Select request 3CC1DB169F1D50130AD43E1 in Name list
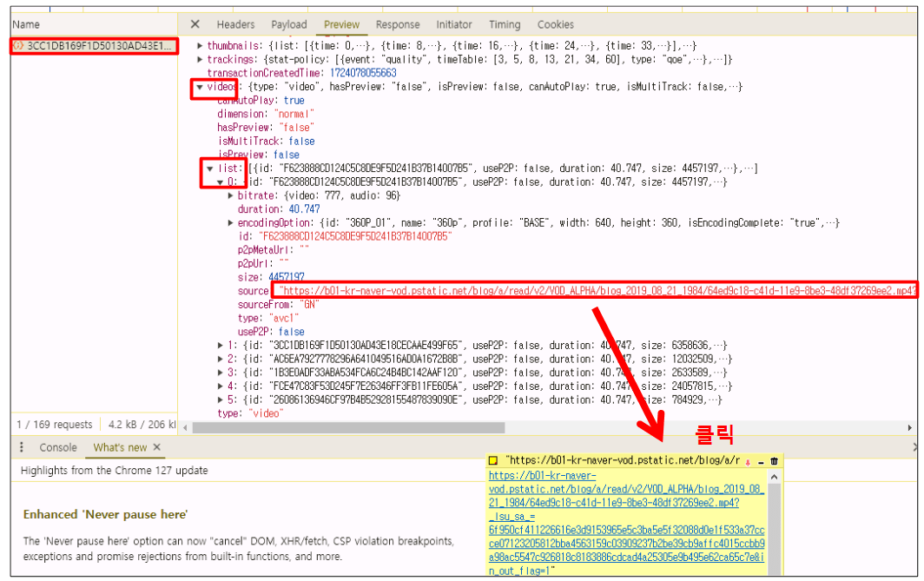 click(95, 45)
